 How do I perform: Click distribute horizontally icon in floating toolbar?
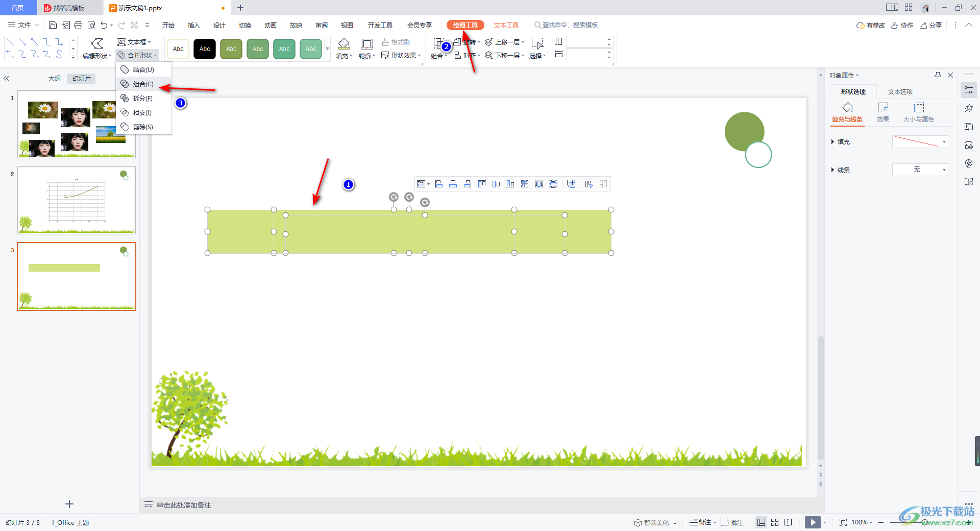pos(539,184)
